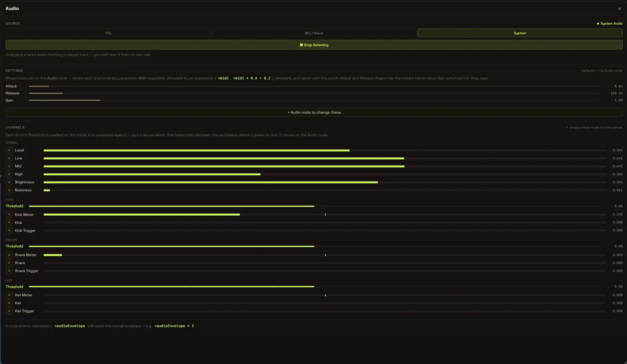Switch audio source to Mic / line-in
The image size is (627, 364).
pyautogui.click(x=314, y=33)
